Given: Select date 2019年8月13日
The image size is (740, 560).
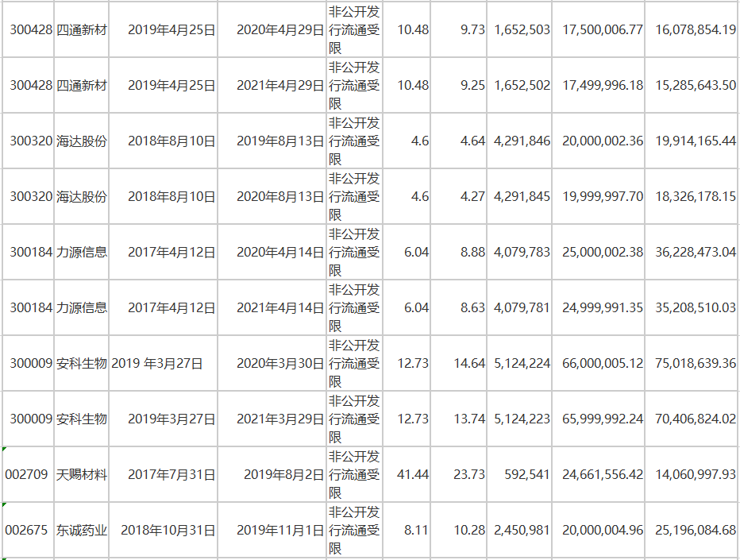Looking at the screenshot, I should [272, 141].
